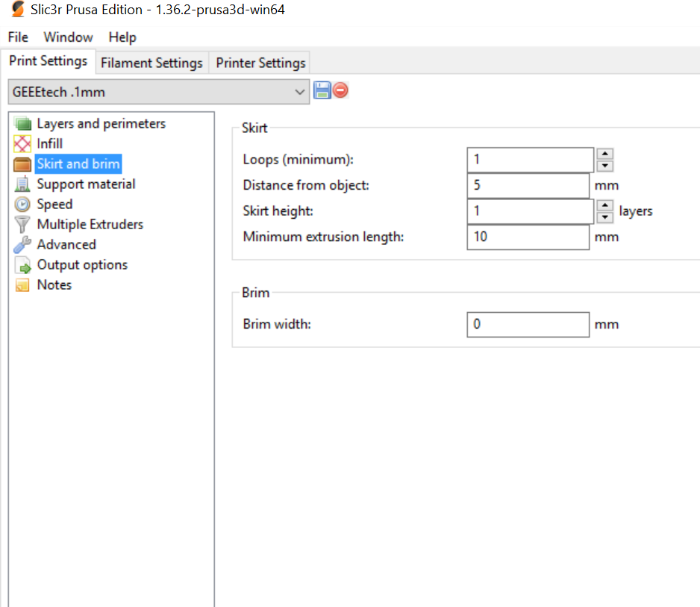Click the save preset floppy disk icon
The image size is (700, 607).
tap(322, 90)
